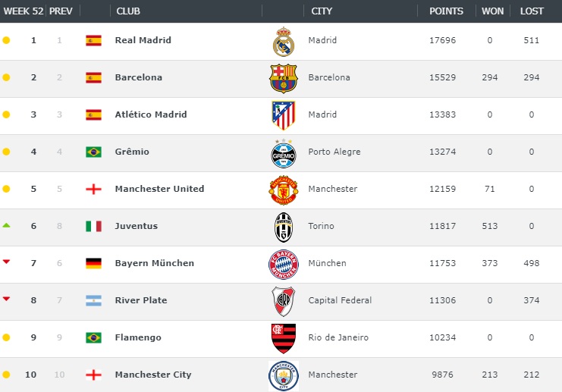Click the Manchester United crest
This screenshot has width=562, height=392.
(x=284, y=190)
